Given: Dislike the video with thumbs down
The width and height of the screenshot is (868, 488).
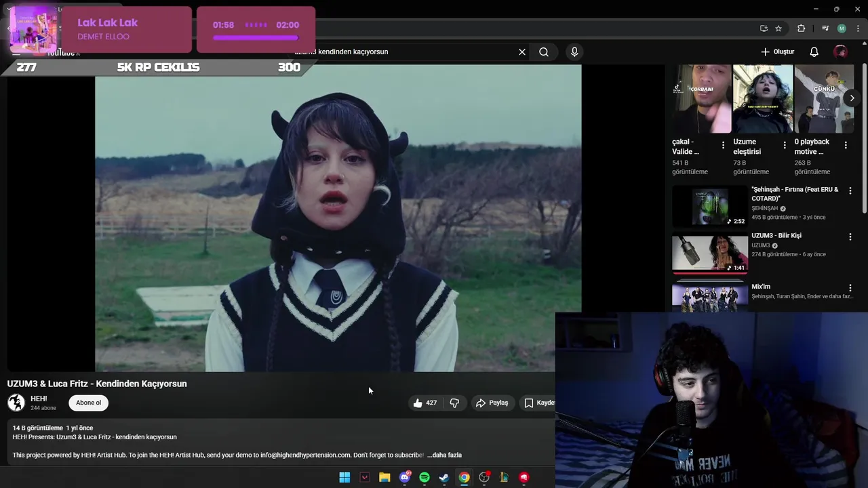Looking at the screenshot, I should pyautogui.click(x=454, y=403).
